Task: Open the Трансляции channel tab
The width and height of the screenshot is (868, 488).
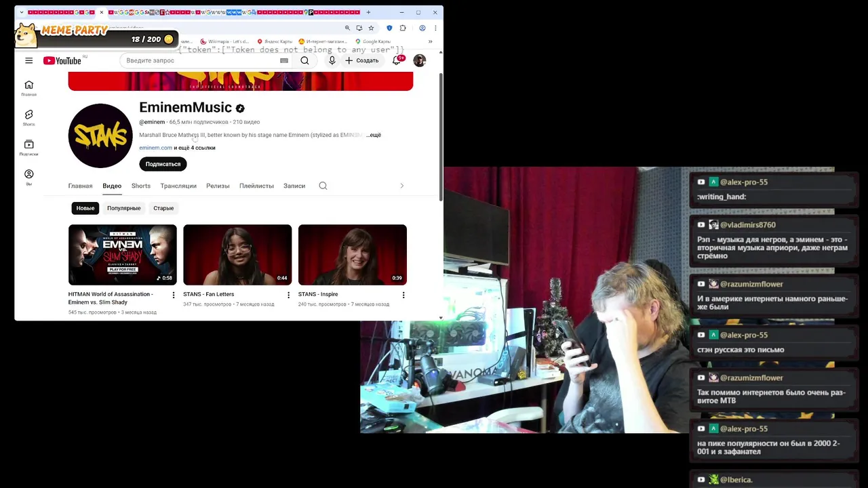Action: [178, 186]
